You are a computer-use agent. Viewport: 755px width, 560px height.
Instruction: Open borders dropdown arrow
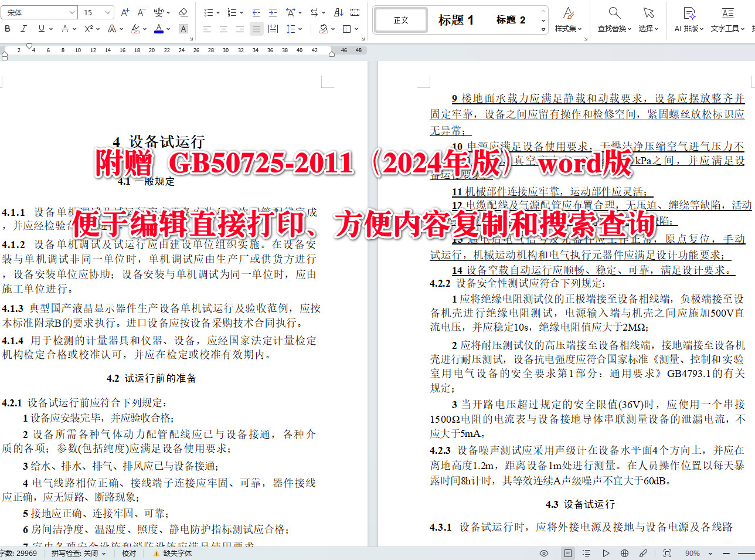click(356, 29)
